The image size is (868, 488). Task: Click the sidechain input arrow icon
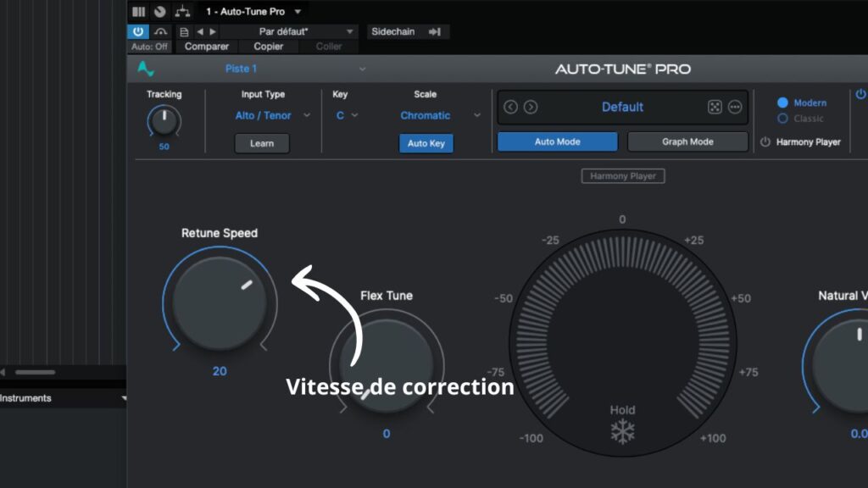[x=435, y=31]
